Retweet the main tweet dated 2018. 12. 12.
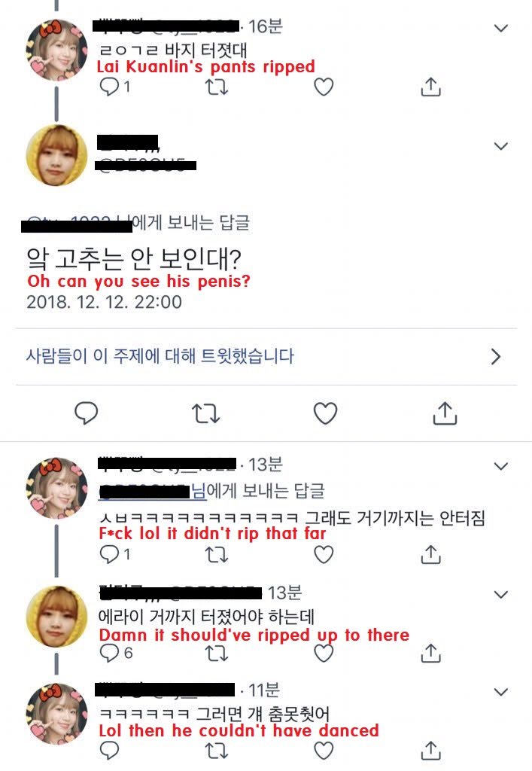Image resolution: width=532 pixels, height=771 pixels. click(205, 413)
